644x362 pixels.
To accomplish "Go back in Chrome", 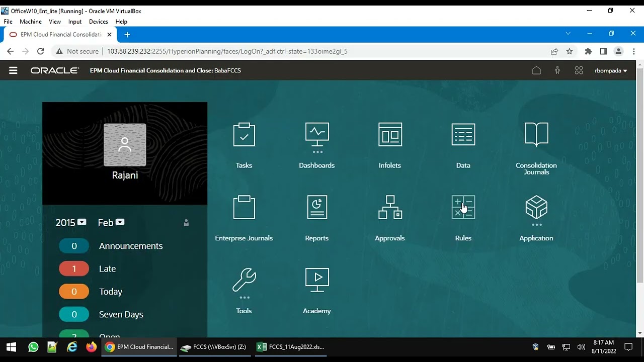I will pos(11,51).
